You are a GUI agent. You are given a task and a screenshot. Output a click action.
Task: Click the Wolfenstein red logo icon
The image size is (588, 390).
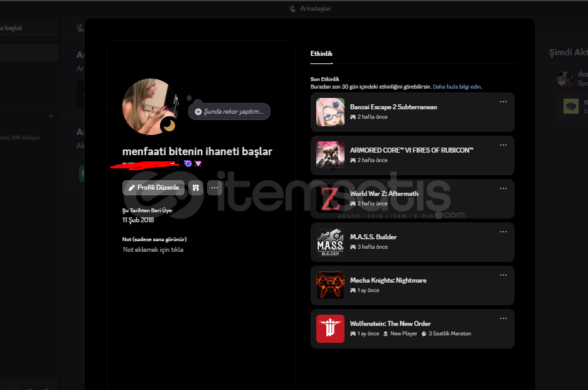pos(330,329)
